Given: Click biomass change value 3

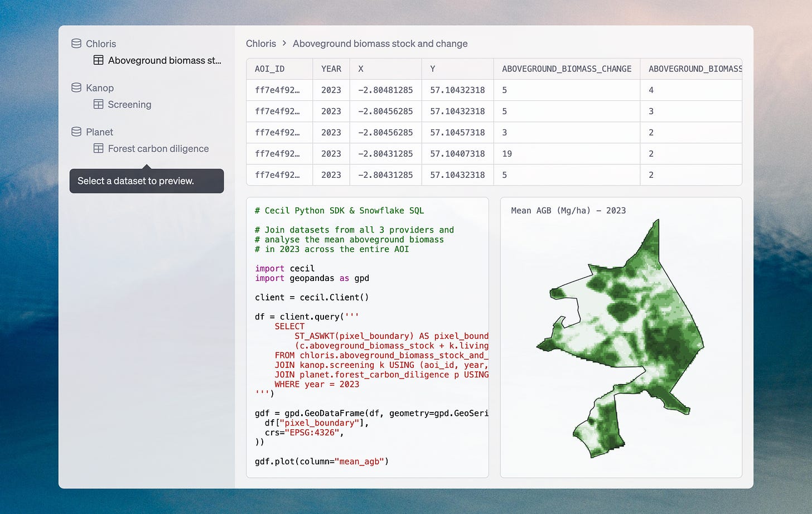Looking at the screenshot, I should tap(505, 132).
